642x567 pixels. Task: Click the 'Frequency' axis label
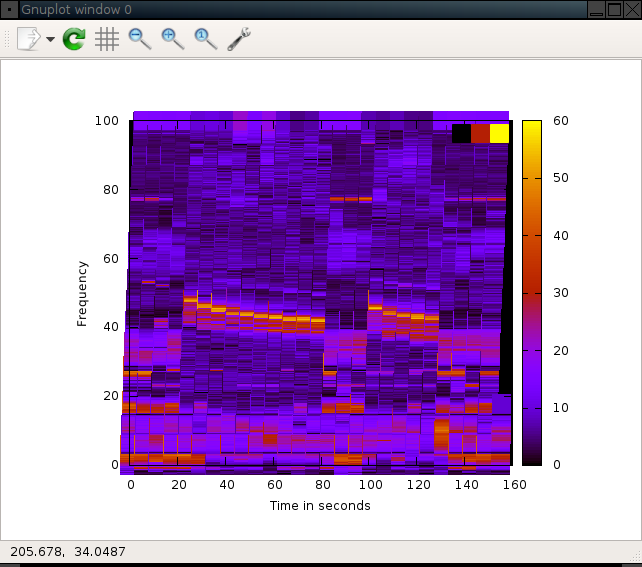coord(82,293)
